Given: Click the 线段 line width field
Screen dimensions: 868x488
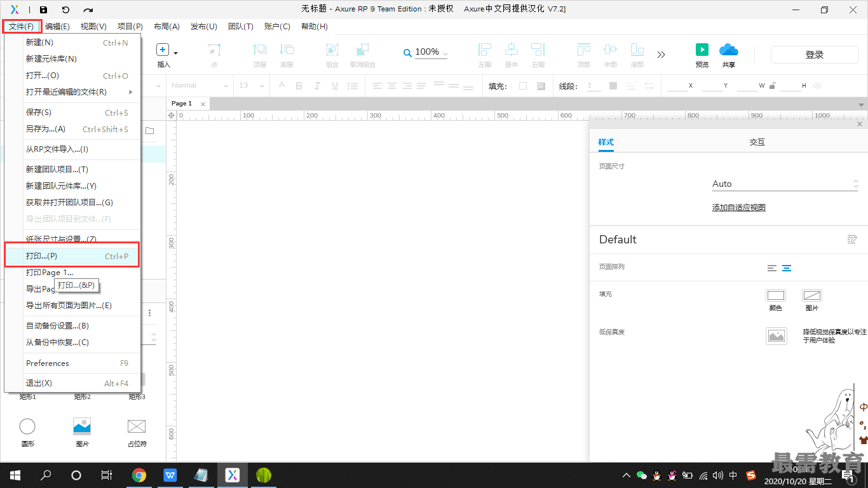Looking at the screenshot, I should 593,86.
